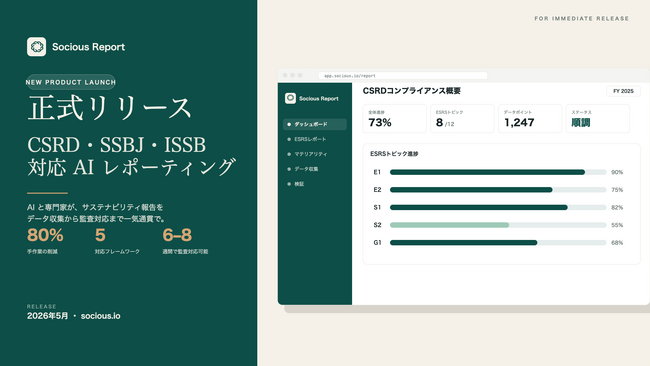Click the CSRDコンプライアンス概要 heading
Viewport: 650px width, 366px height.
click(412, 91)
